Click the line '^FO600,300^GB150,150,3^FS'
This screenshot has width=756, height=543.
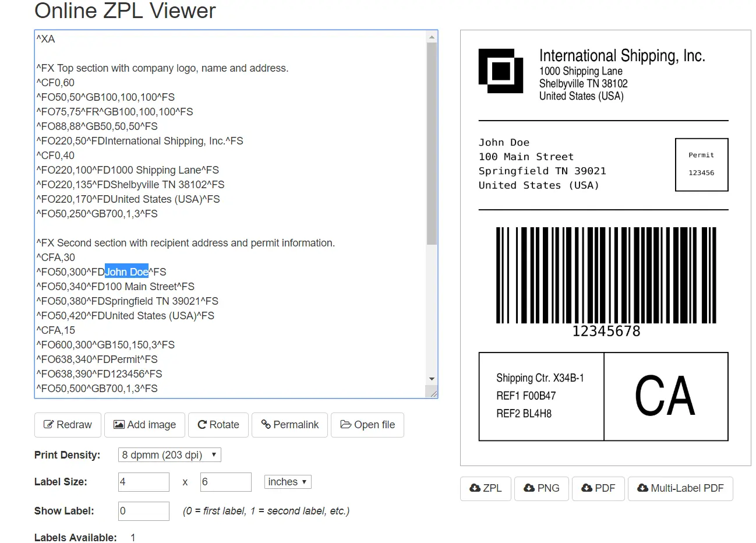coord(105,345)
